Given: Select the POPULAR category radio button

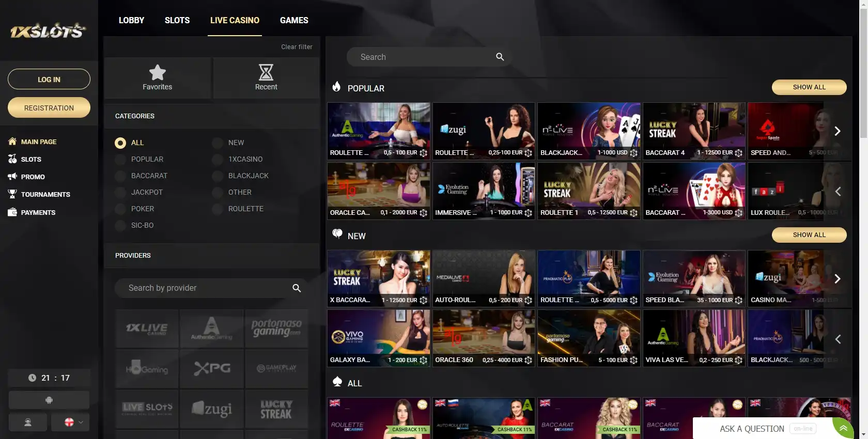Looking at the screenshot, I should point(120,160).
